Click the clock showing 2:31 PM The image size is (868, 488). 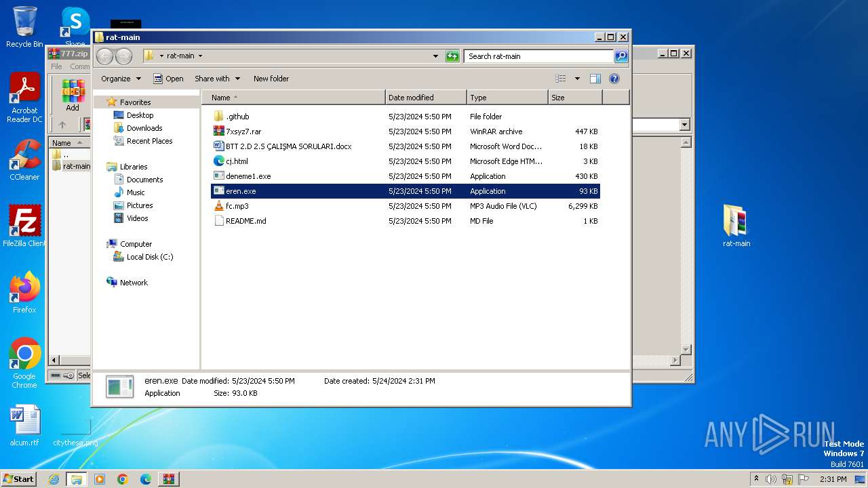(833, 479)
